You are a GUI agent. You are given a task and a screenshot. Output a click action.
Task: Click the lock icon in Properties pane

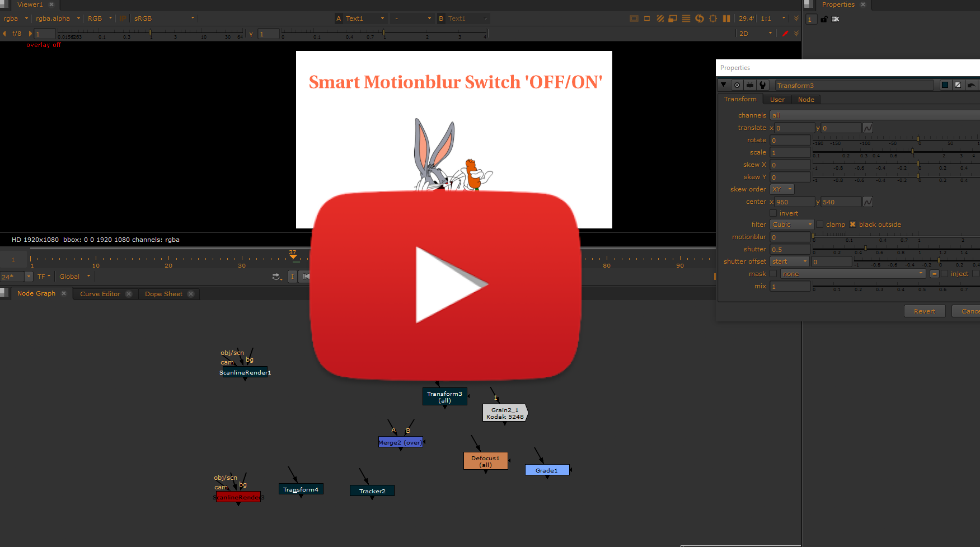[824, 19]
